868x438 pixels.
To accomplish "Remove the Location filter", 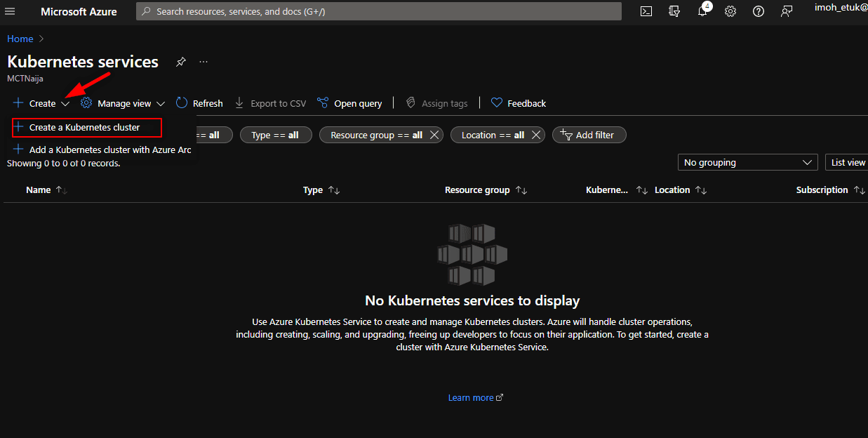I will [537, 135].
